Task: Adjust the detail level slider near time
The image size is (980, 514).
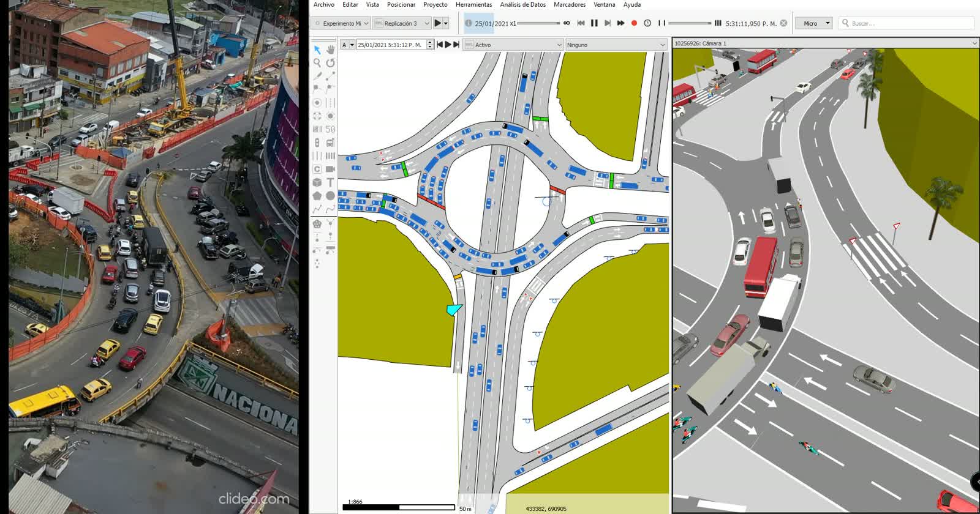Action: pyautogui.click(x=690, y=23)
